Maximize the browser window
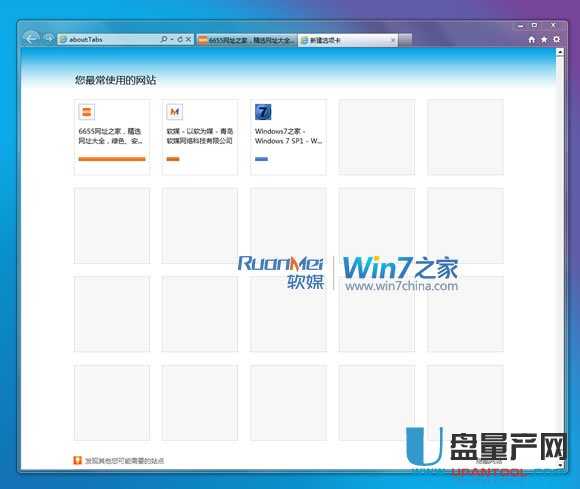 (535, 26)
